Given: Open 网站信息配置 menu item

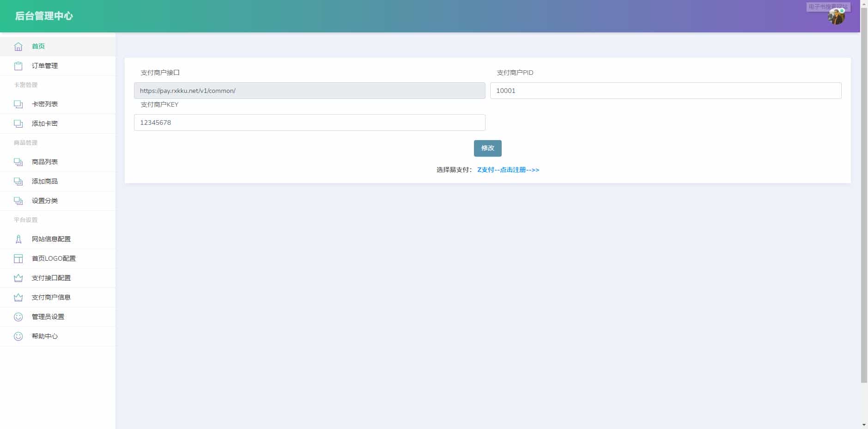Looking at the screenshot, I should pos(58,239).
